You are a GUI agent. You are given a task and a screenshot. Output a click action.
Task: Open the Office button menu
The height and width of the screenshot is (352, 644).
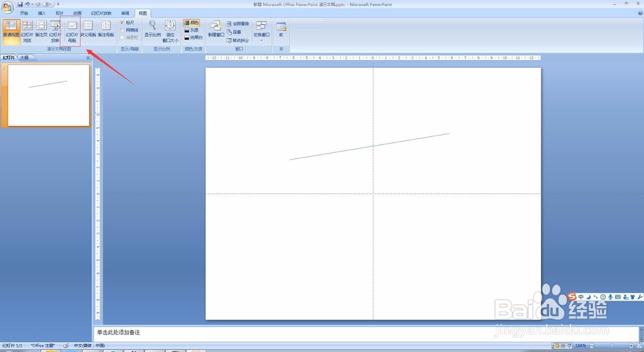[x=7, y=7]
